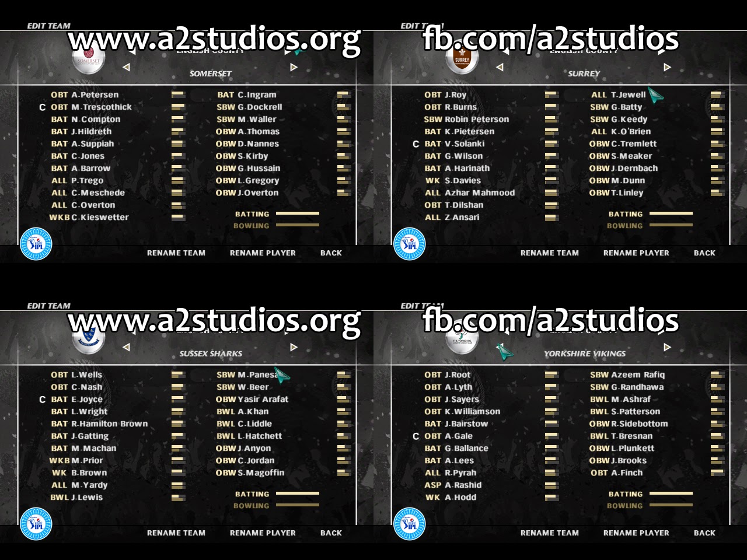This screenshot has width=747, height=560.
Task: Go Back from Somerset edit screen
Action: 331,253
